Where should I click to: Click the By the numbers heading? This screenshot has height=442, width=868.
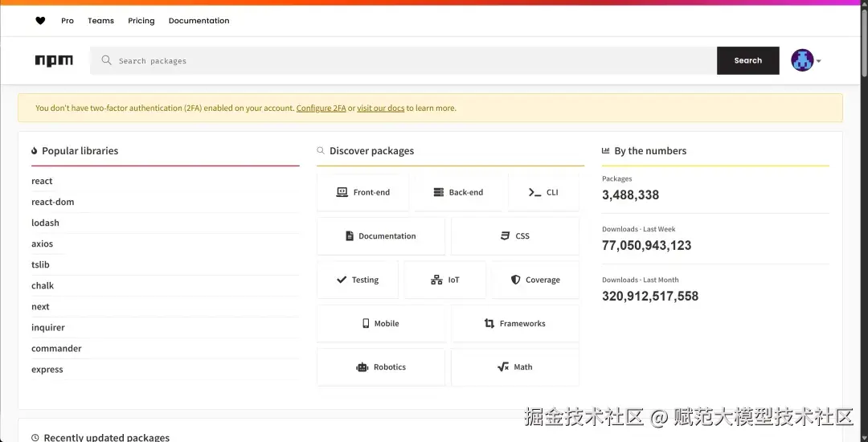[650, 150]
